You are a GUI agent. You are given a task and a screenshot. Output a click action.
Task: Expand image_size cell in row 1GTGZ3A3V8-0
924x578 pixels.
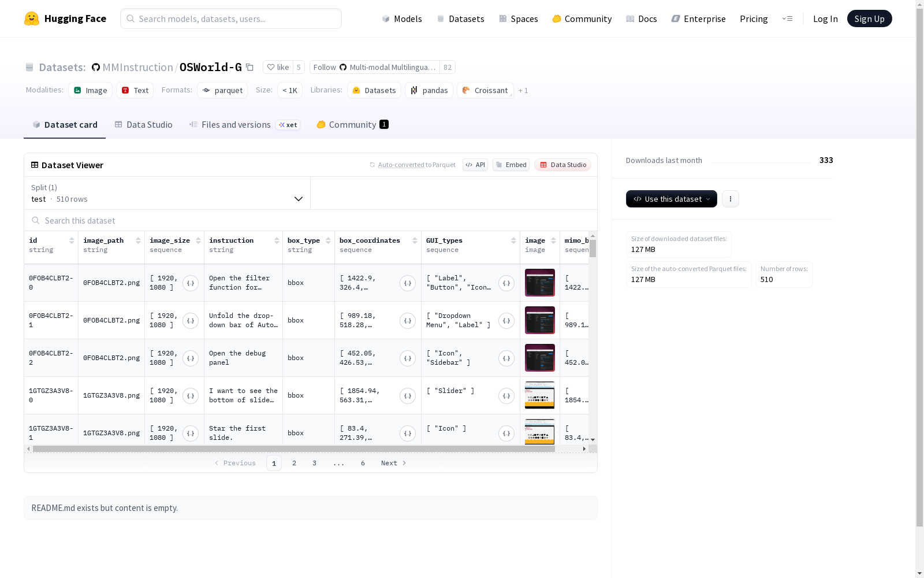(x=191, y=396)
